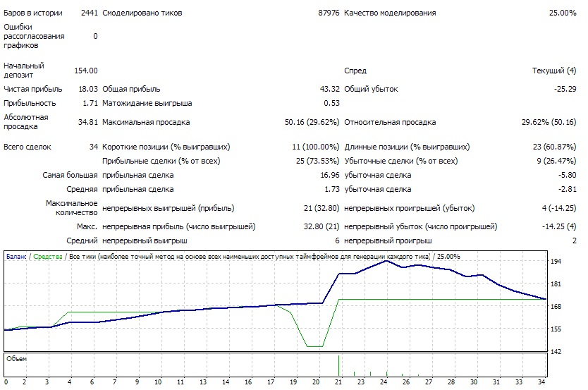Select average profit trade value 1.73

click(332, 190)
